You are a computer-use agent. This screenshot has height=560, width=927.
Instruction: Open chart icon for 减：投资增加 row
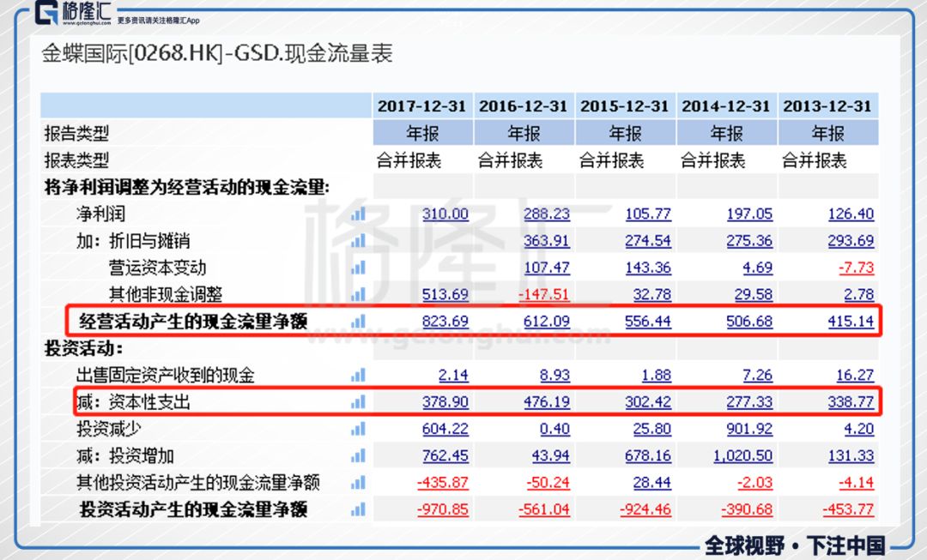(x=358, y=455)
